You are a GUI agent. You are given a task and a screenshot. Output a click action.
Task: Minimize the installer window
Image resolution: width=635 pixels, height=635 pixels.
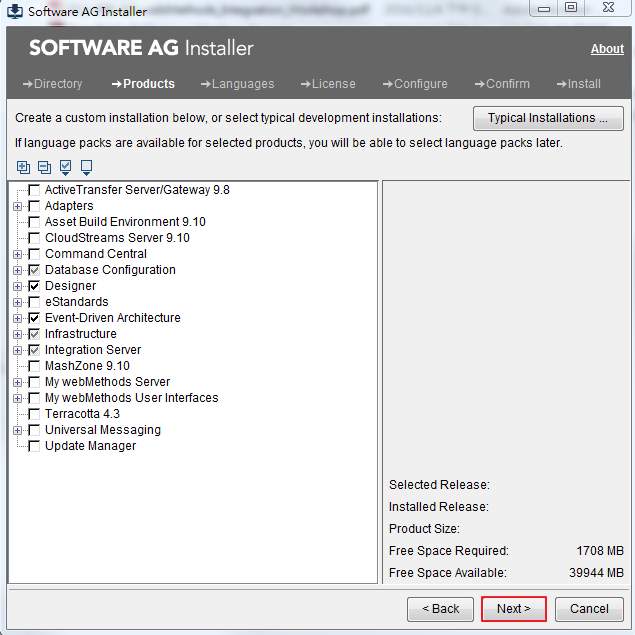544,8
